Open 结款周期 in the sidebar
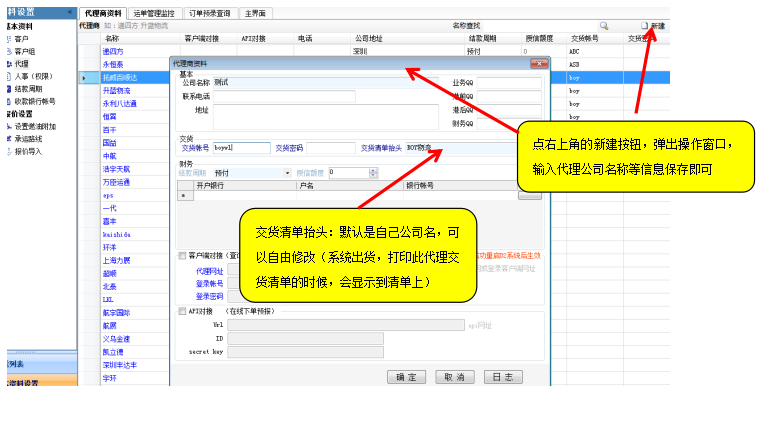The height and width of the screenshot is (421, 757). (28, 89)
